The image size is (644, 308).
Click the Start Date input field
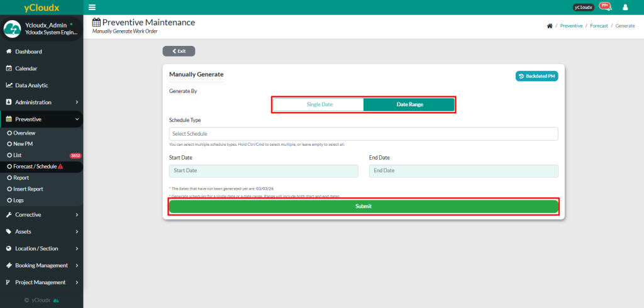(263, 171)
